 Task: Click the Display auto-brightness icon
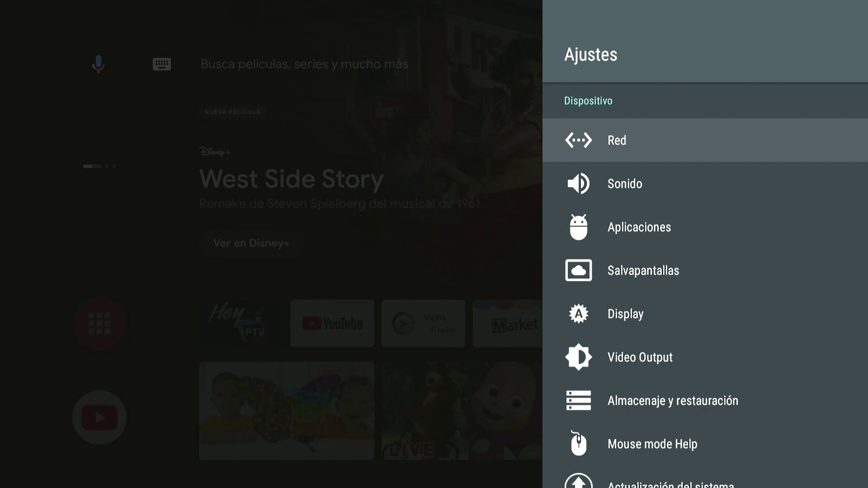578,314
